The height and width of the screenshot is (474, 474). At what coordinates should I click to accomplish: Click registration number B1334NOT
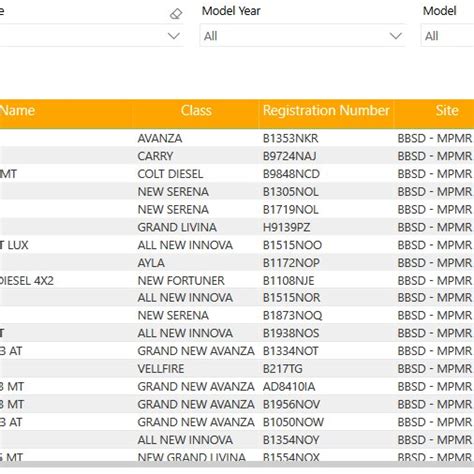pos(290,351)
